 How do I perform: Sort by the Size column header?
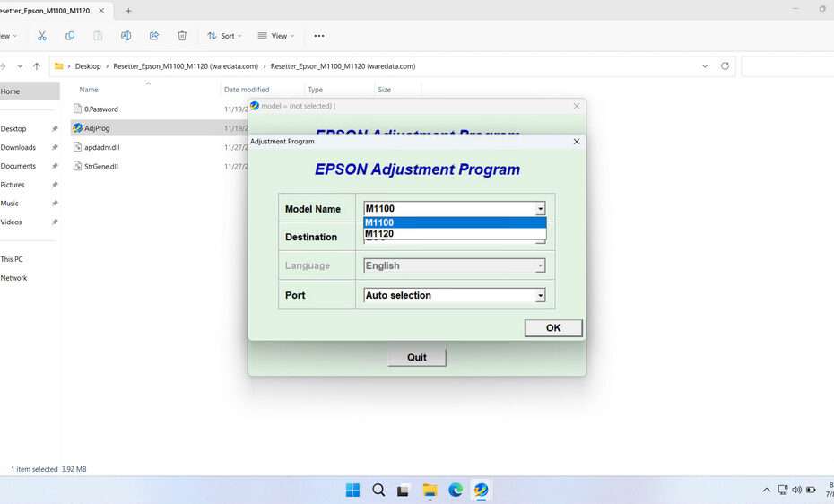click(x=385, y=90)
